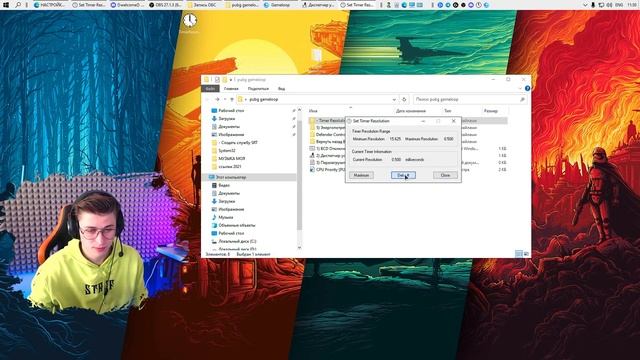Image resolution: width=640 pixels, height=360 pixels.
Task: Select Музыка in the navigation pane
Action: (x=226, y=217)
